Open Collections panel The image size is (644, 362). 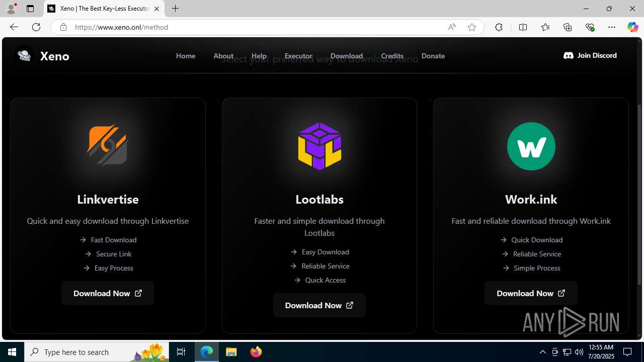568,27
